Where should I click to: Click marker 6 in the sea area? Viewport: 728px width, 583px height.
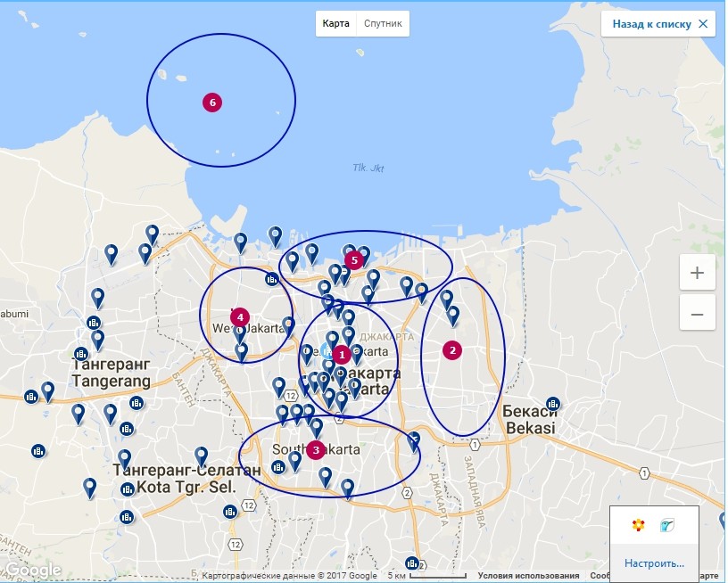(211, 103)
